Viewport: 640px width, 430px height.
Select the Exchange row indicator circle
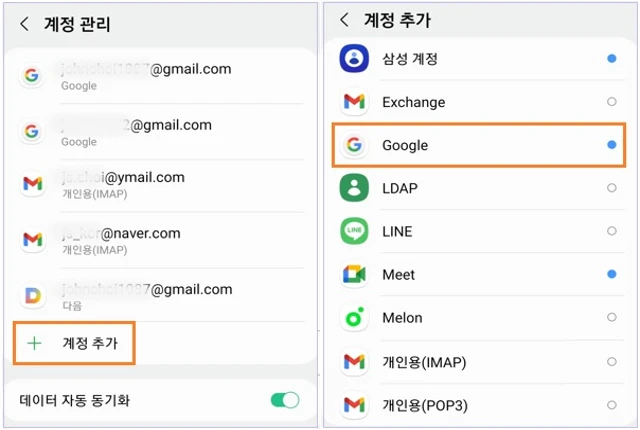pos(611,102)
